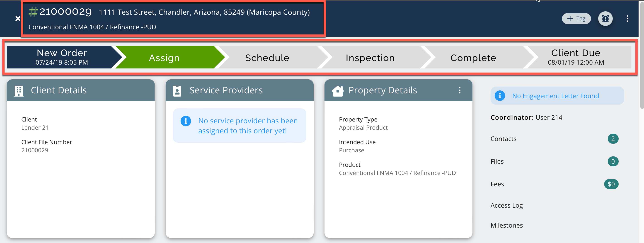Click the Client Details building icon
644x243 pixels.
pos(19,91)
